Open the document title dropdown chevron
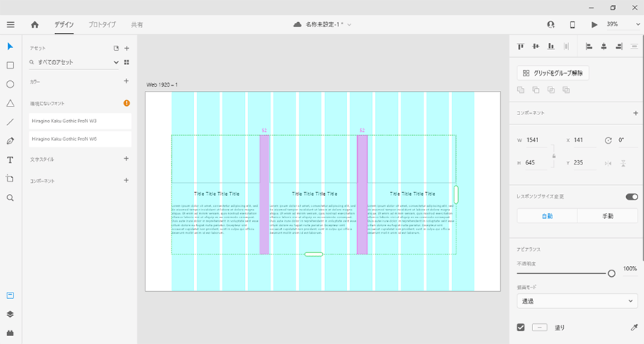This screenshot has height=344, width=644. [349, 24]
